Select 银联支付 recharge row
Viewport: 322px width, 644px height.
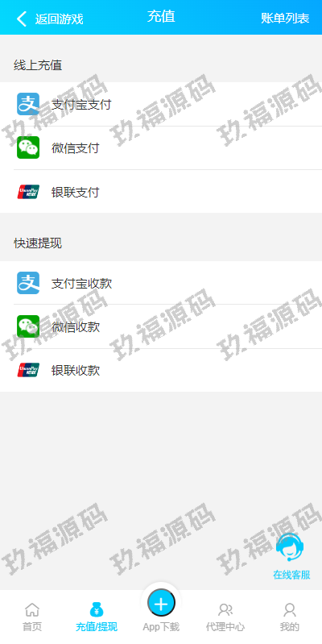point(161,192)
